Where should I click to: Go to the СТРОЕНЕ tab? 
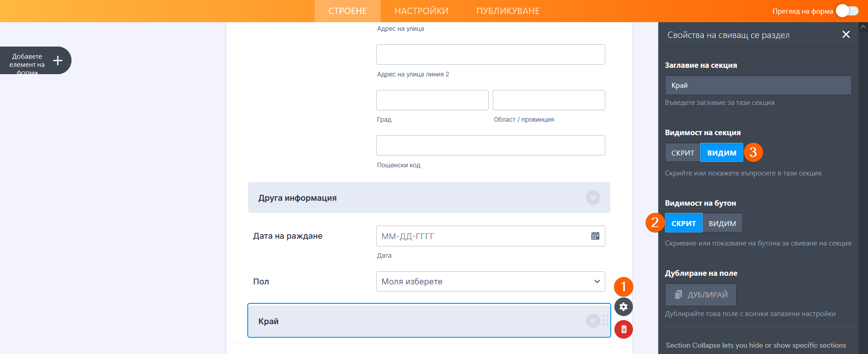coord(348,11)
